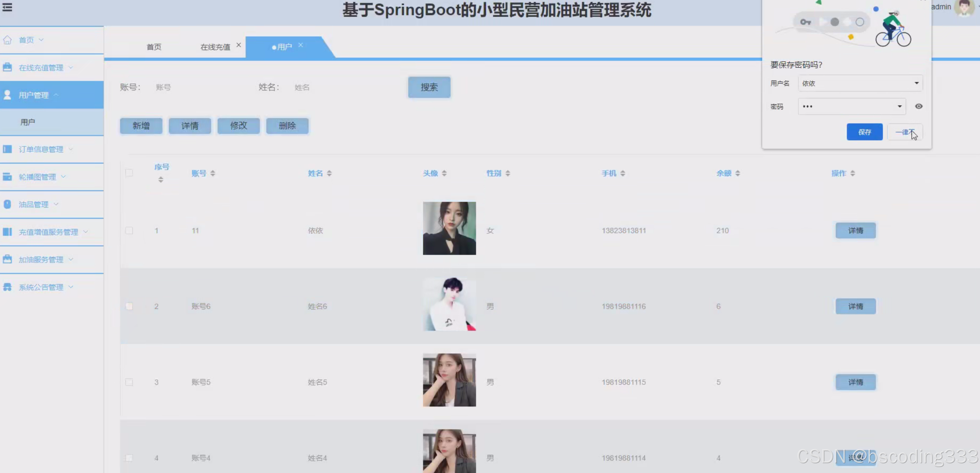The height and width of the screenshot is (473, 980).
Task: Click the 加油服务管理 sidebar icon
Action: click(x=7, y=259)
